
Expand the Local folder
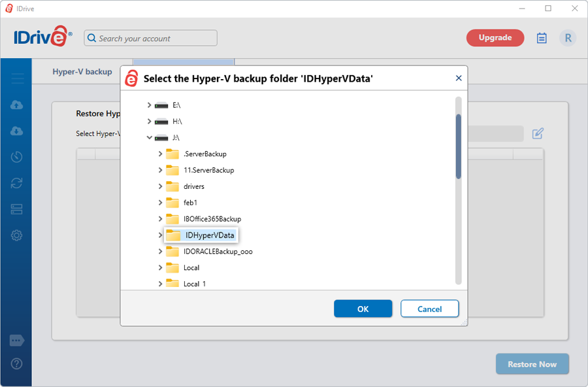tap(160, 267)
